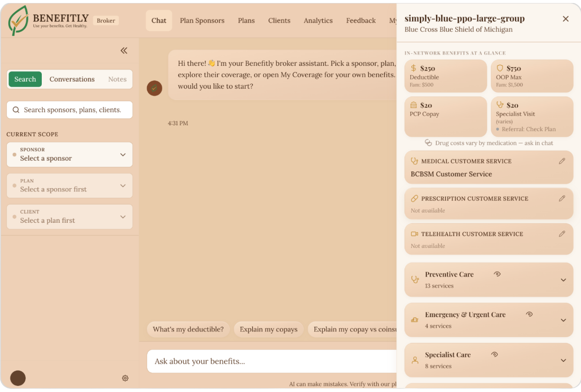Click the pill icon by Prescription Customer Service
Viewport: 581px width, 392px height.
414,198
